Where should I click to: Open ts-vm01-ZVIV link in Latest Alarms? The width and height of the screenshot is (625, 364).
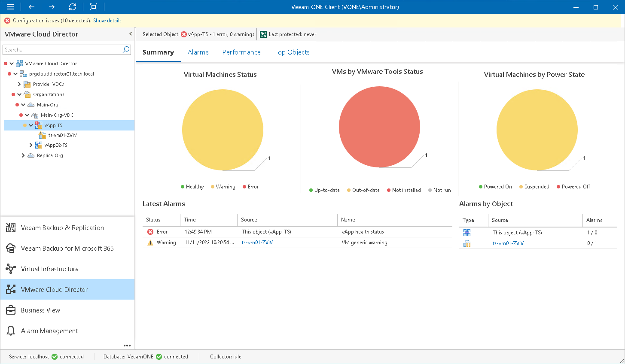pos(257,243)
